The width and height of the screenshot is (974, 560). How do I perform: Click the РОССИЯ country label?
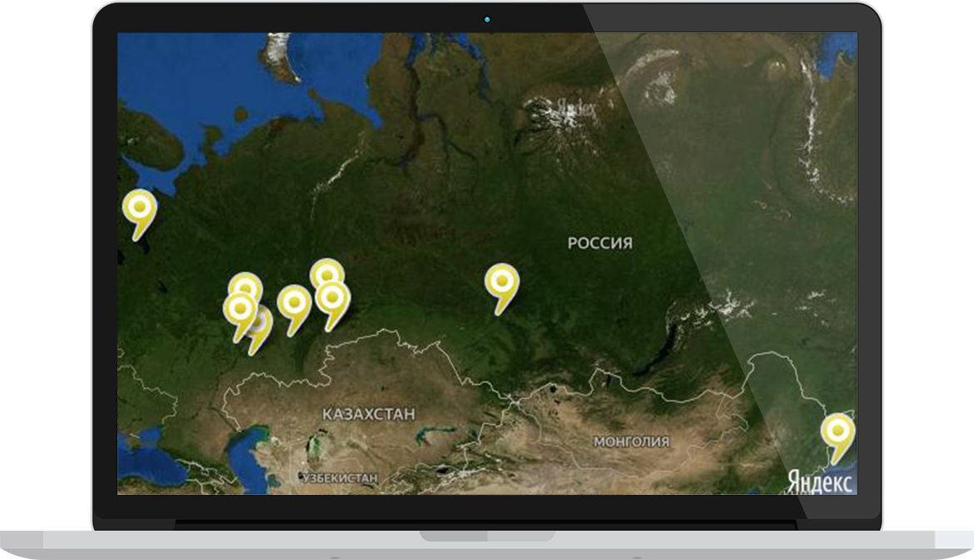pyautogui.click(x=600, y=243)
